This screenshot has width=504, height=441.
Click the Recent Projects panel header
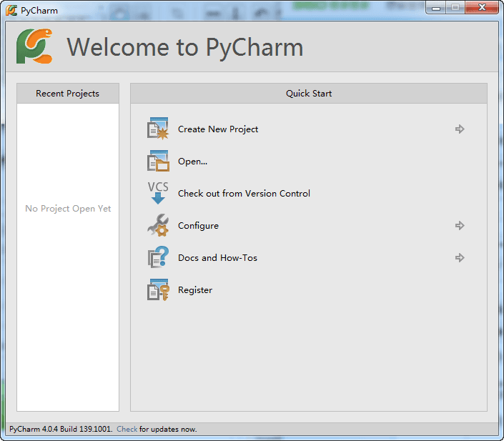(68, 94)
